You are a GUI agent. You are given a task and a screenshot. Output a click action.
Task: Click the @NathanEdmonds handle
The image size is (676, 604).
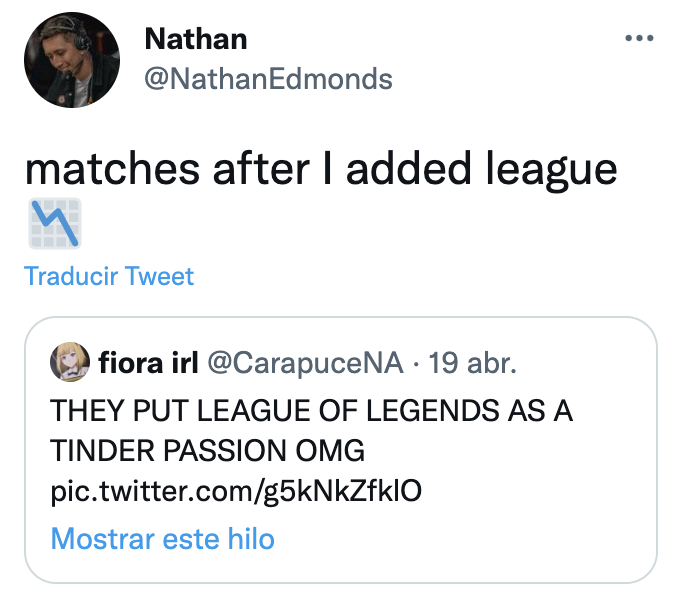pos(268,79)
